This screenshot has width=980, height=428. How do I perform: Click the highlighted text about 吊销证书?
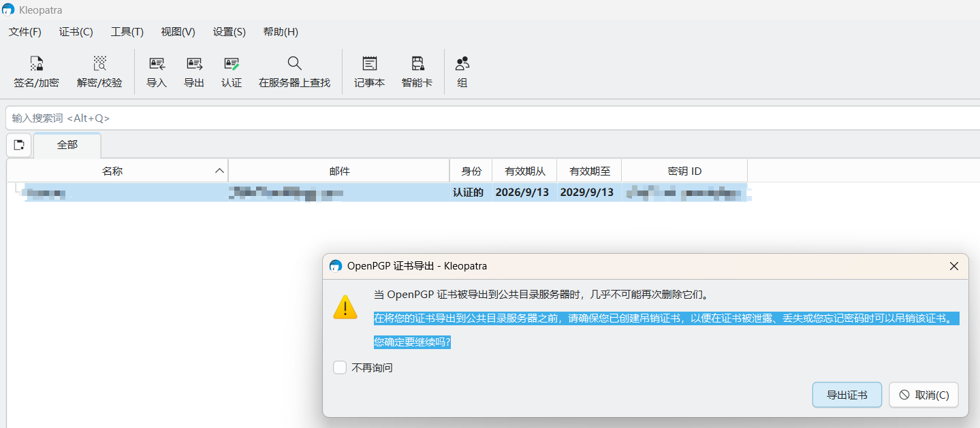[x=666, y=318]
